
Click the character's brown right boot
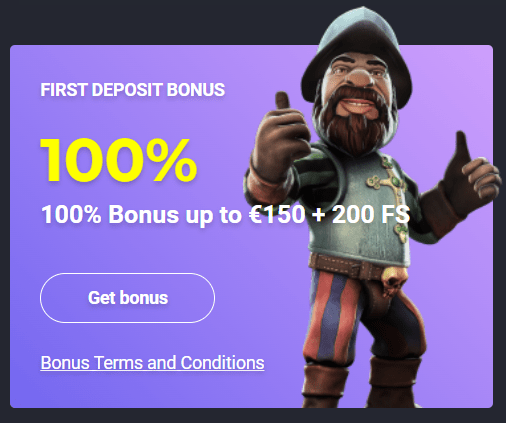393,383
